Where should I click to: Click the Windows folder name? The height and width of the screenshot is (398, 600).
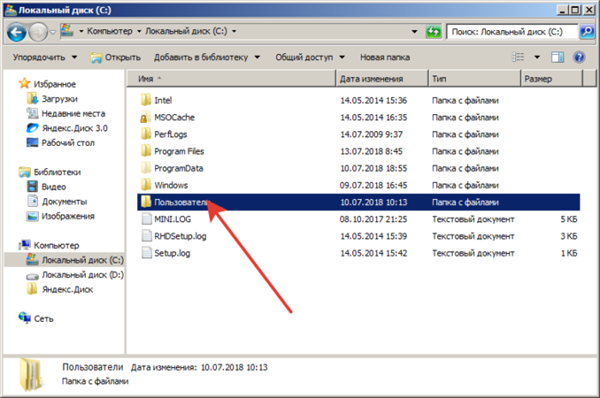pyautogui.click(x=171, y=185)
